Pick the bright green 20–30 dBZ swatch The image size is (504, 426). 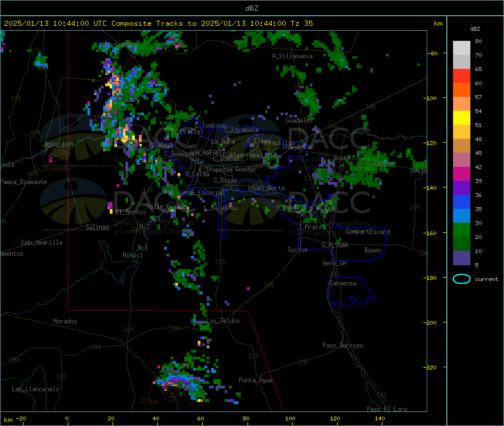click(461, 230)
